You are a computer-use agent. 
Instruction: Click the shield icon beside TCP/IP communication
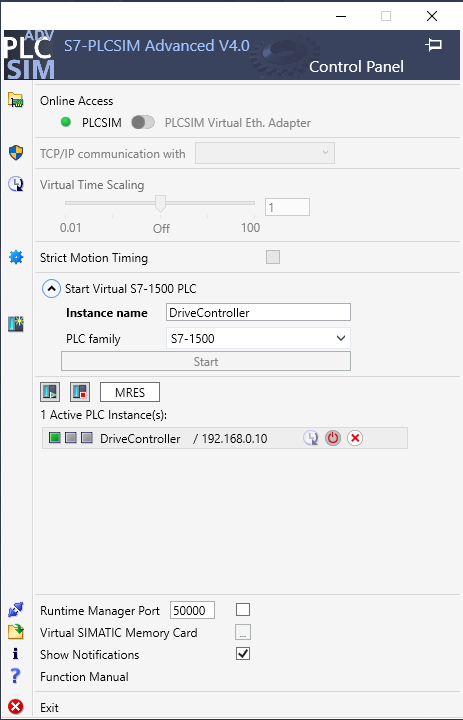coord(16,152)
